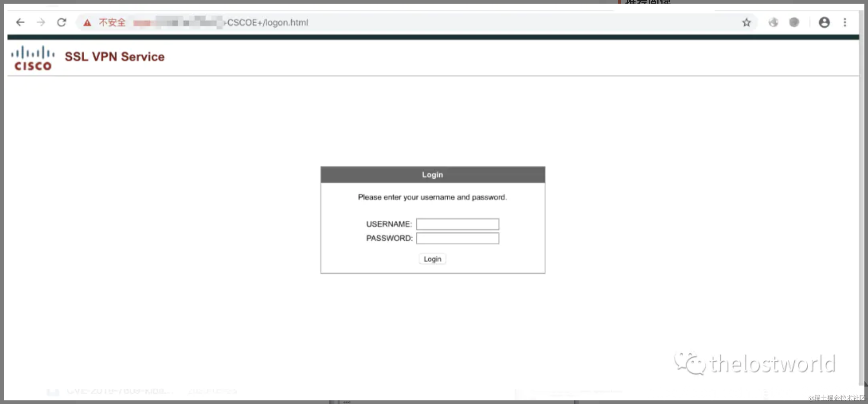The width and height of the screenshot is (868, 404).
Task: Focus the PASSWORD input field
Action: (x=457, y=239)
